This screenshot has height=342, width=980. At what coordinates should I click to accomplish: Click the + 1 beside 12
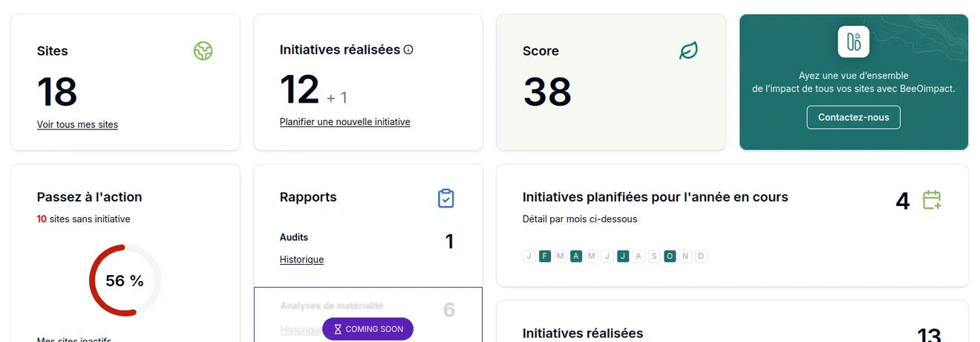[337, 97]
